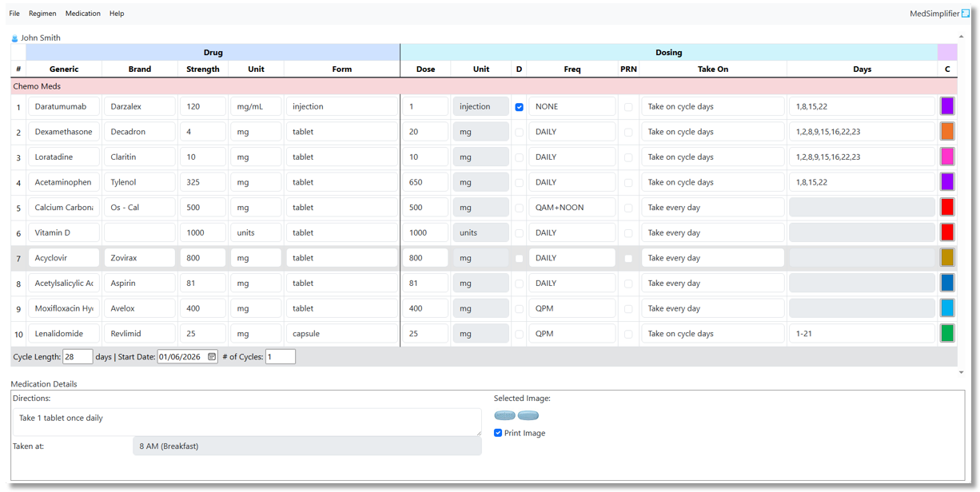Click the Decadron brand field
This screenshot has height=492, width=980.
click(x=140, y=132)
